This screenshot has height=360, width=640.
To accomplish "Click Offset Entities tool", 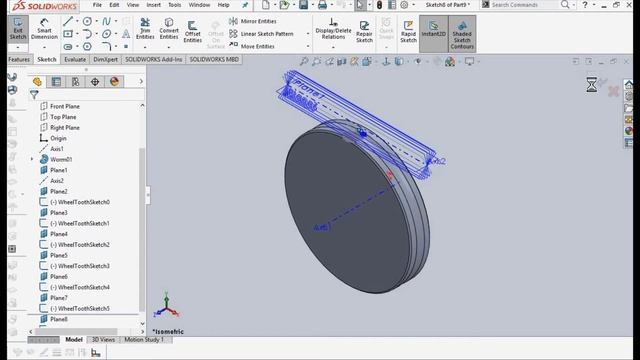I will point(192,32).
